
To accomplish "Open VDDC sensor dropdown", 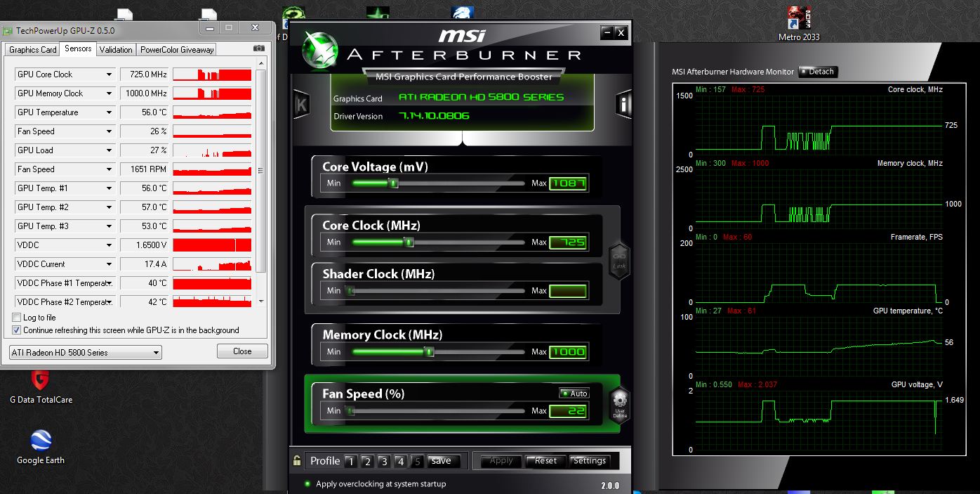I will [x=110, y=245].
